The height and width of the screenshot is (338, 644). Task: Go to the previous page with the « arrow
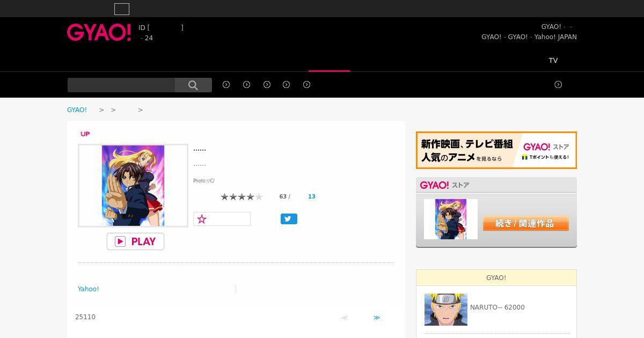click(x=345, y=318)
